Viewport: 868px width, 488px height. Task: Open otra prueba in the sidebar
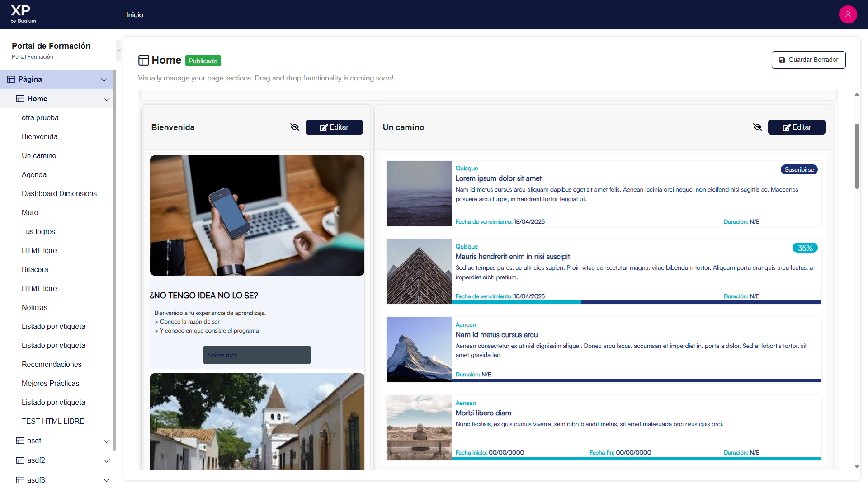point(40,118)
